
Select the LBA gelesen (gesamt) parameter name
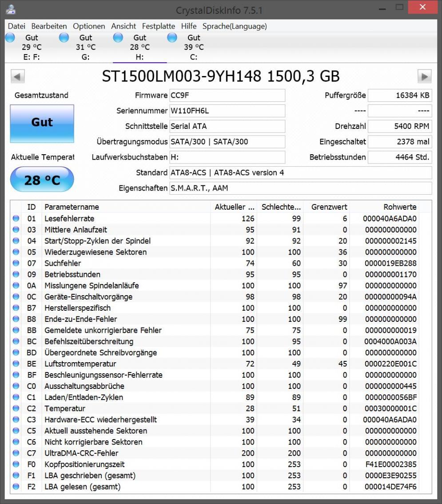point(83,487)
